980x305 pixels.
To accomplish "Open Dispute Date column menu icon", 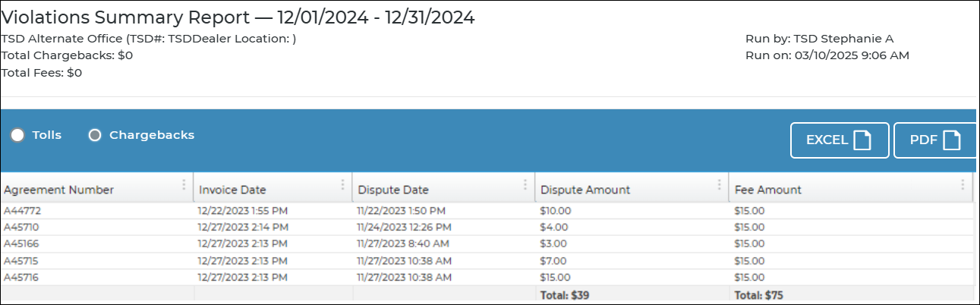I will click(525, 185).
